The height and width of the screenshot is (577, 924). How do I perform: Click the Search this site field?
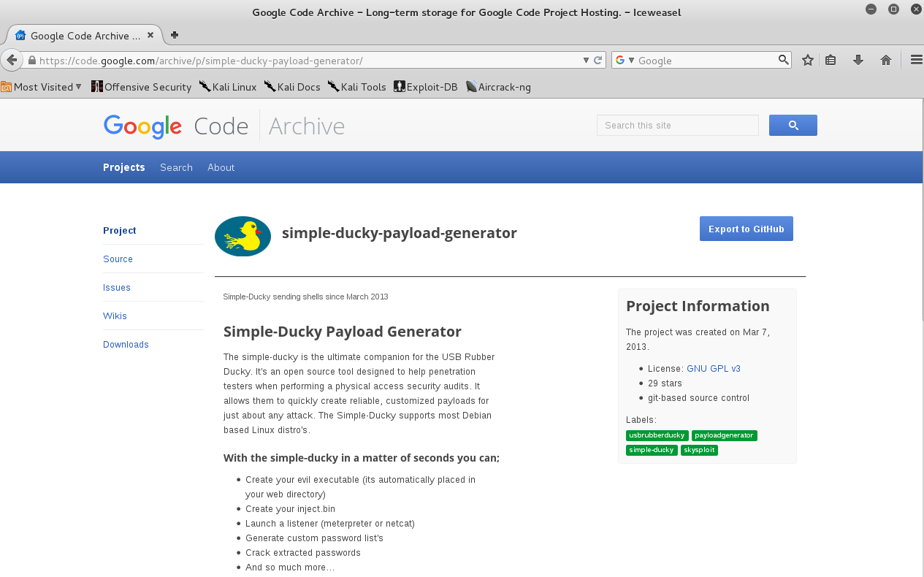pos(678,126)
